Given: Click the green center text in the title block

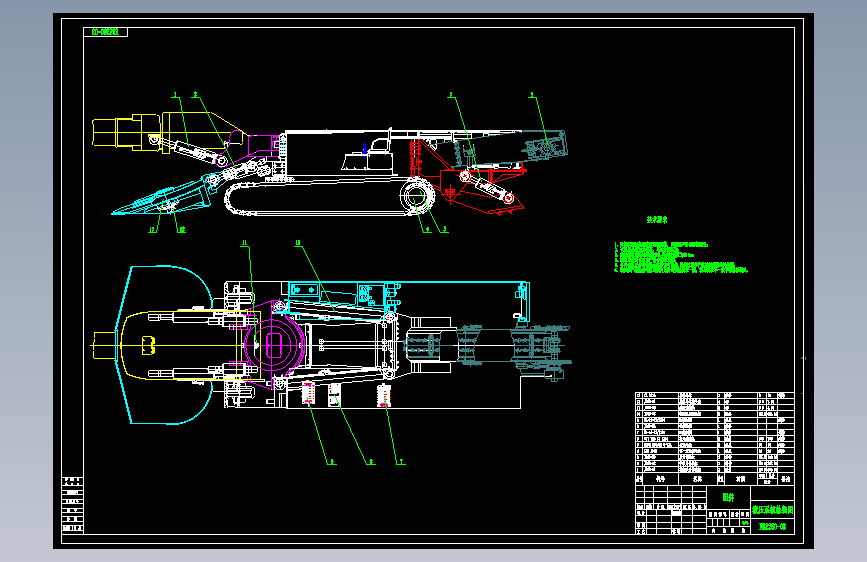Looking at the screenshot, I should (729, 497).
